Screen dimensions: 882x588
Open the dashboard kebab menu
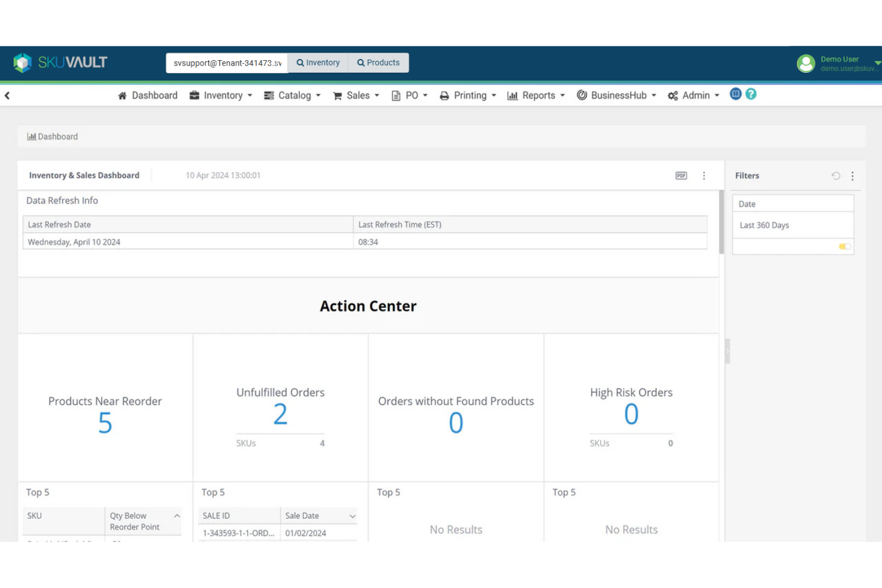click(x=704, y=175)
